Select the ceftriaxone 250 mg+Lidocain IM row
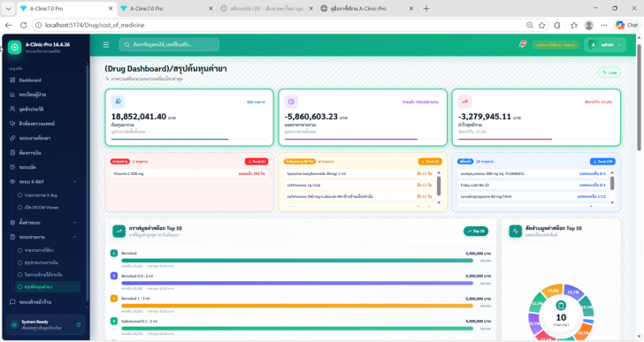The width and height of the screenshot is (644, 342). (x=359, y=197)
